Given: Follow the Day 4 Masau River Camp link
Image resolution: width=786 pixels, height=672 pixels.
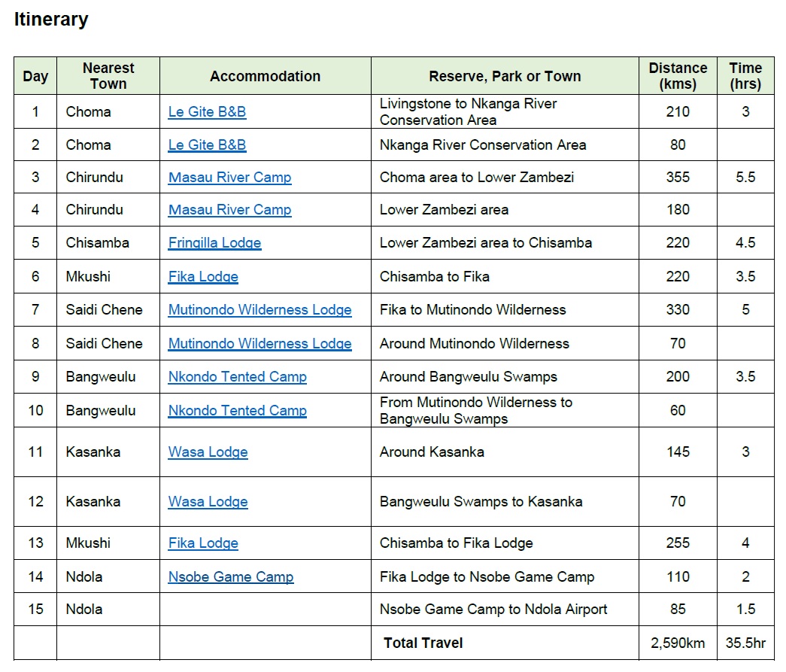Looking at the screenshot, I should click(229, 210).
